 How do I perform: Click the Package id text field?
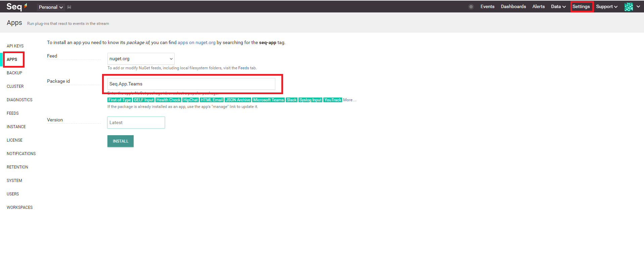click(191, 84)
